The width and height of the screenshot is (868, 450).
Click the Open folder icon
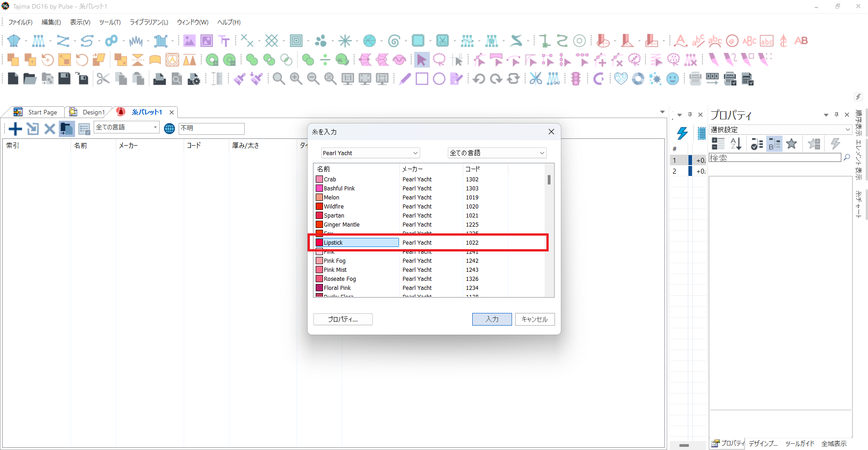point(30,79)
